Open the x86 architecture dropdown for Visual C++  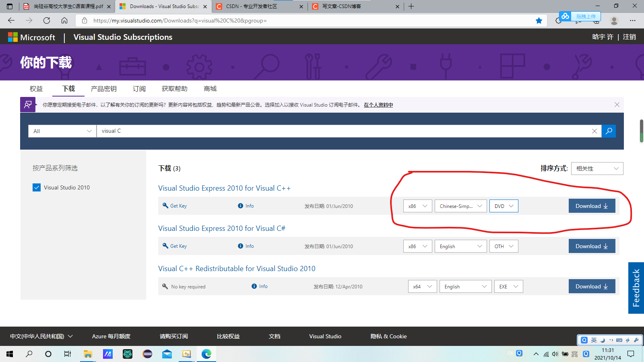[x=417, y=206]
